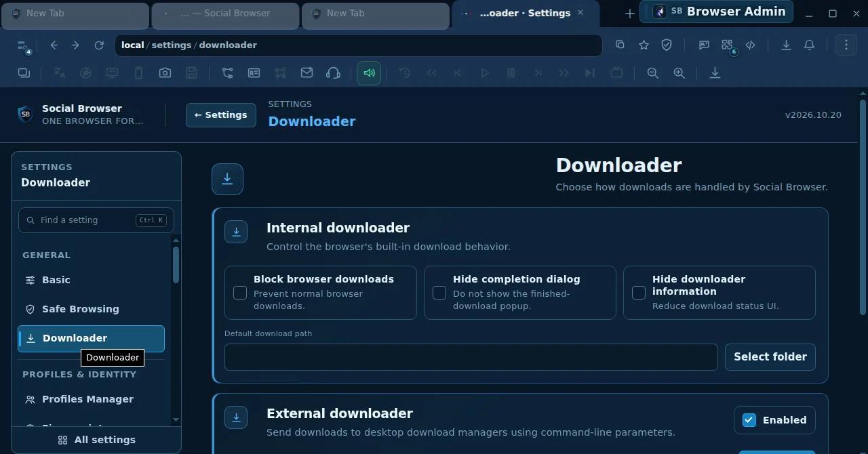Screen dimensions: 868x454
Task: Click the External downloader section icon
Action: 236,417
